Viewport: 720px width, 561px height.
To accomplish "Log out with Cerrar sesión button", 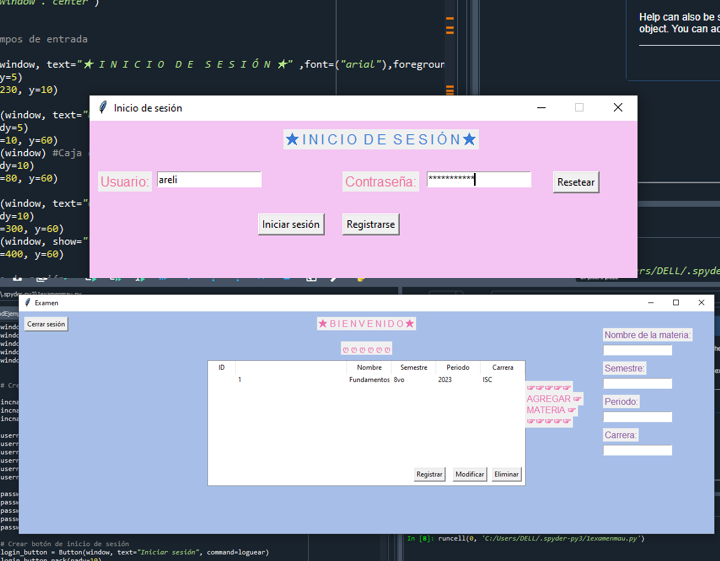I will (x=46, y=324).
